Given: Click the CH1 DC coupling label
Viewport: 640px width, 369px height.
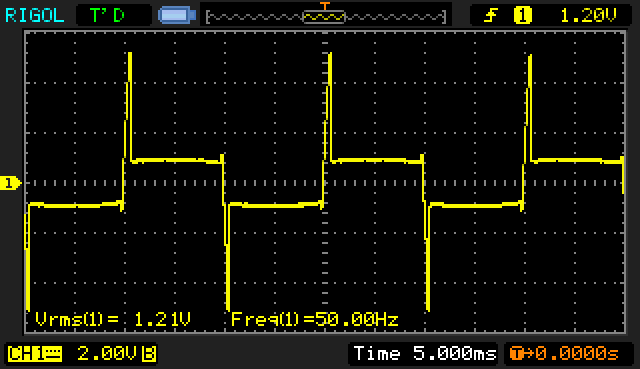Looking at the screenshot, I should pyautogui.click(x=35, y=353).
